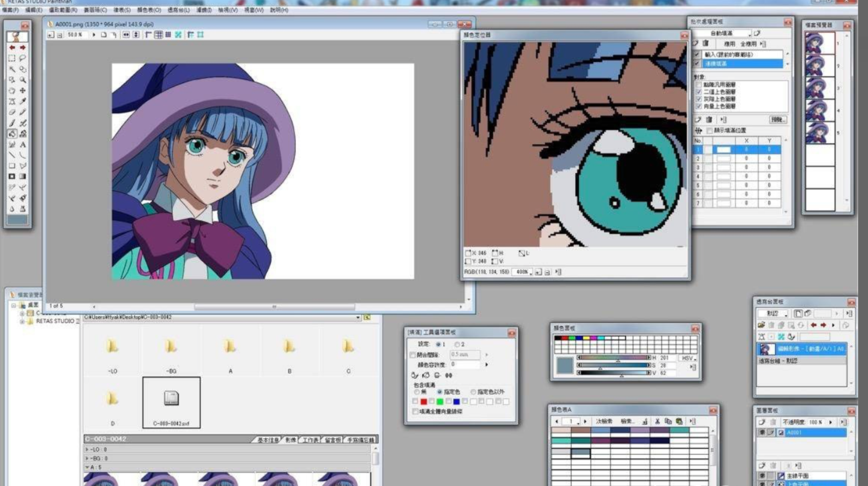868x486 pixels.
Task: Toggle the 二值上色圖層 checkbox
Action: (699, 92)
